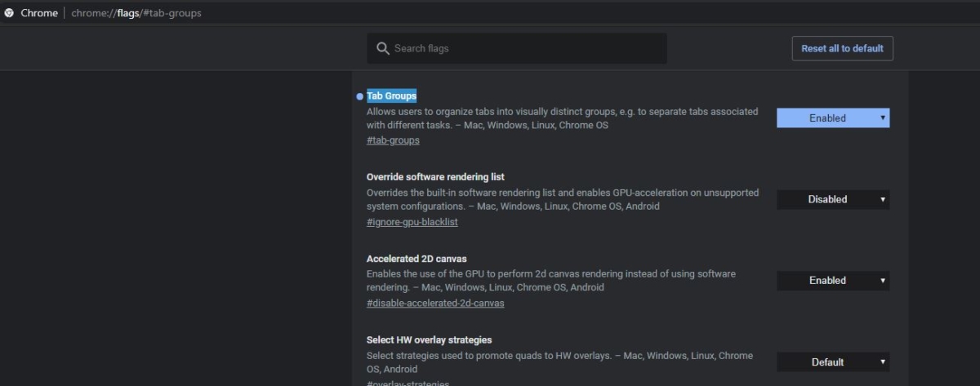Click the blue dot beside Tab Groups
Viewport: 980px width, 386px height.
coord(360,96)
